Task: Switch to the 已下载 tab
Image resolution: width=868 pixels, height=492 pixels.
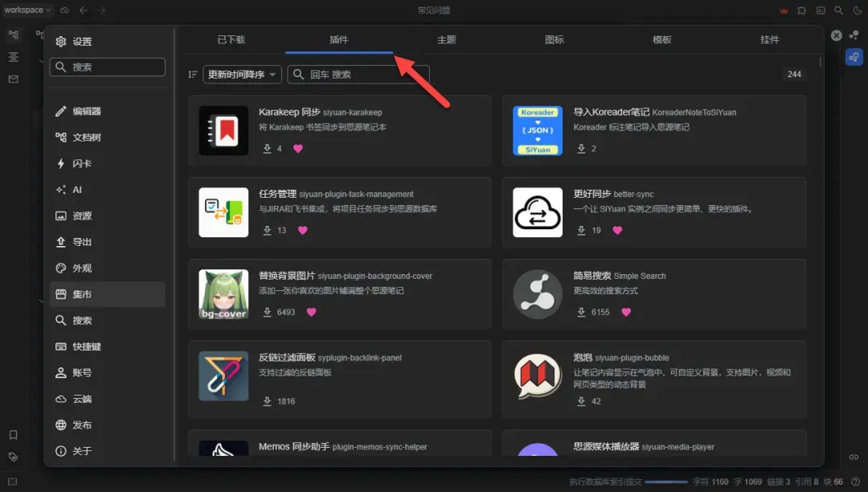Action: click(231, 40)
